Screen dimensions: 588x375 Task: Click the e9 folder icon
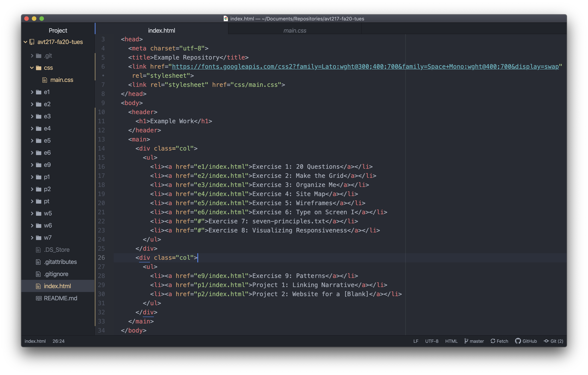(x=39, y=165)
